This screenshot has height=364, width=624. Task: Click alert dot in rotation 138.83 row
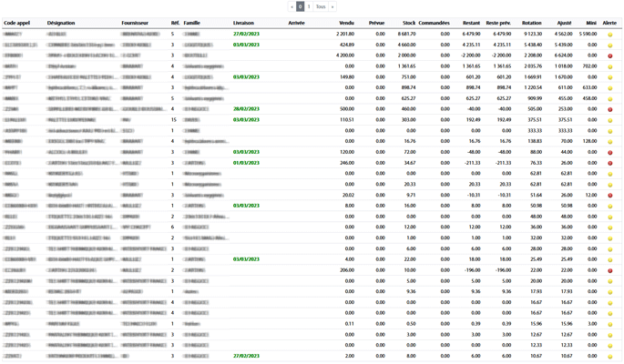[609, 142]
